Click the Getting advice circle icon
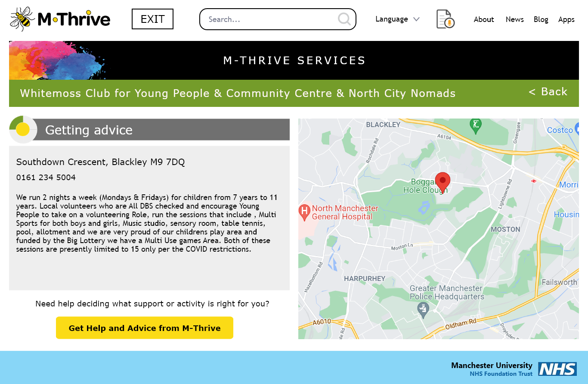The width and height of the screenshot is (588, 384). tap(23, 129)
